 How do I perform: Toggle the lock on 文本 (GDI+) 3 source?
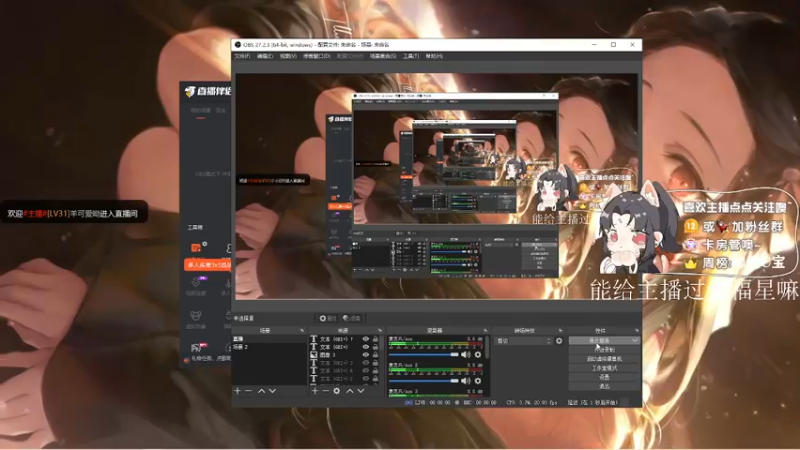coord(376,363)
